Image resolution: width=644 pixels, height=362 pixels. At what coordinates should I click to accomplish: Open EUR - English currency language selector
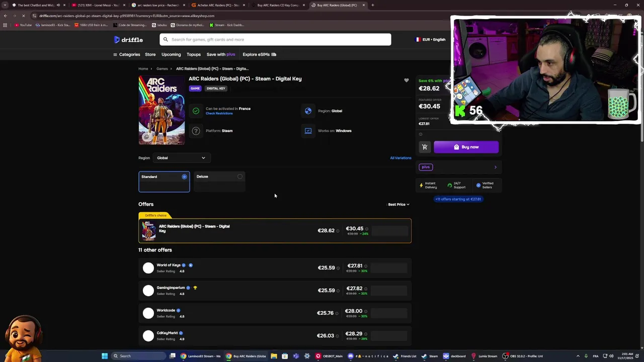coord(430,39)
